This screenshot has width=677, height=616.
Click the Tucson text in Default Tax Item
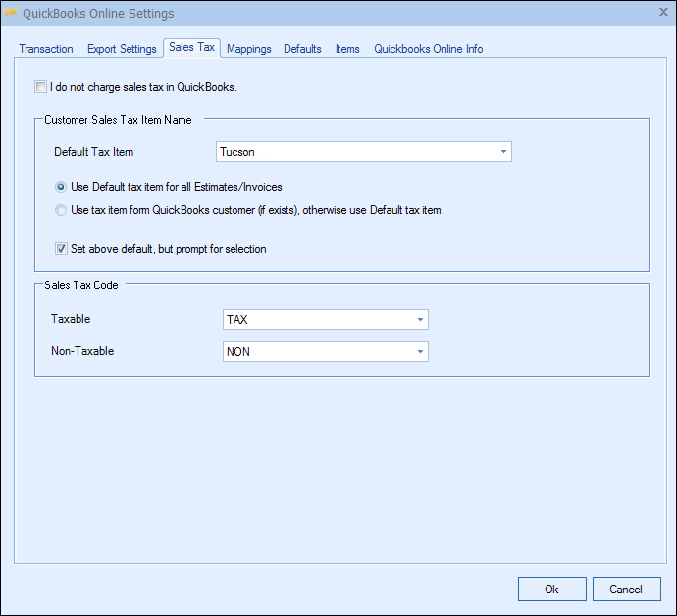coord(237,152)
